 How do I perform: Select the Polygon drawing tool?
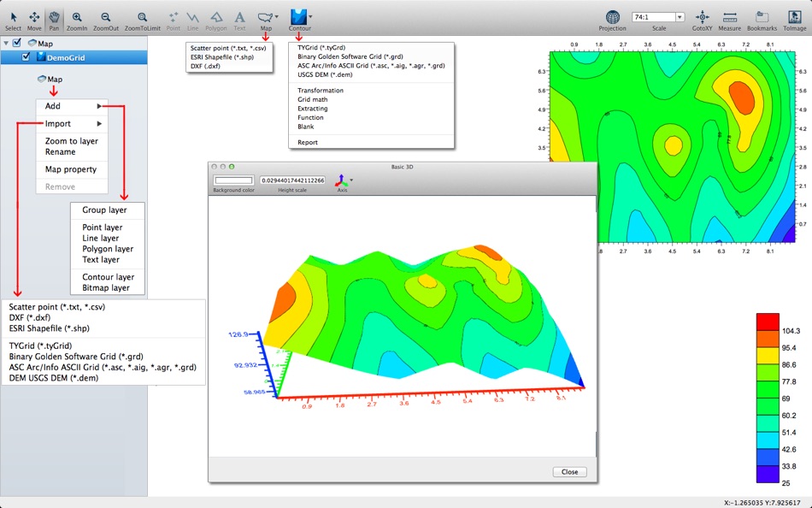coord(216,21)
